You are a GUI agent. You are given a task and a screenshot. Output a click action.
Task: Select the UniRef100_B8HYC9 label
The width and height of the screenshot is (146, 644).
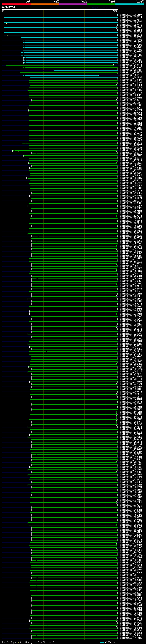click(131, 140)
